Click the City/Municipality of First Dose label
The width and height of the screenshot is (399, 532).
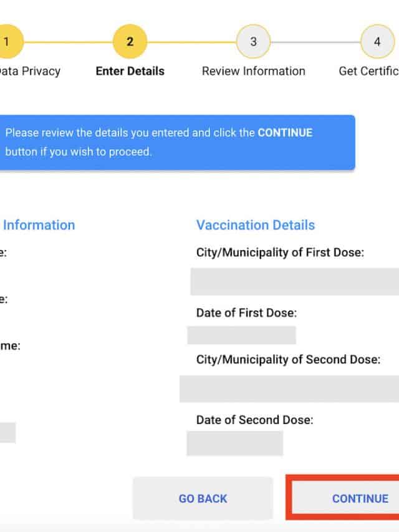(280, 253)
